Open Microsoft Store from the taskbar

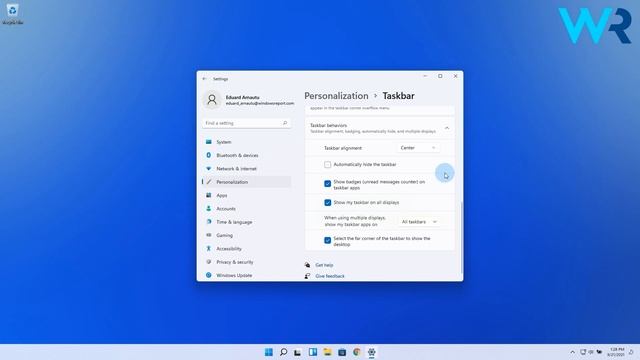click(342, 352)
